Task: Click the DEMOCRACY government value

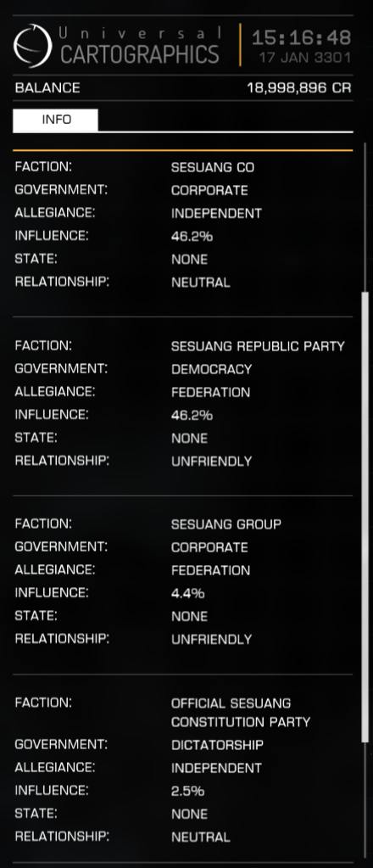Action: coord(211,369)
